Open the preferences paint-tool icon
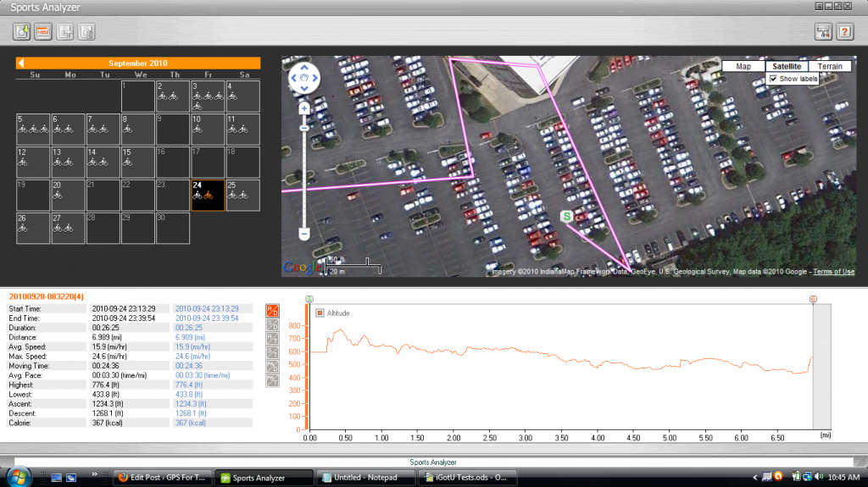Image resolution: width=868 pixels, height=487 pixels. (x=824, y=32)
